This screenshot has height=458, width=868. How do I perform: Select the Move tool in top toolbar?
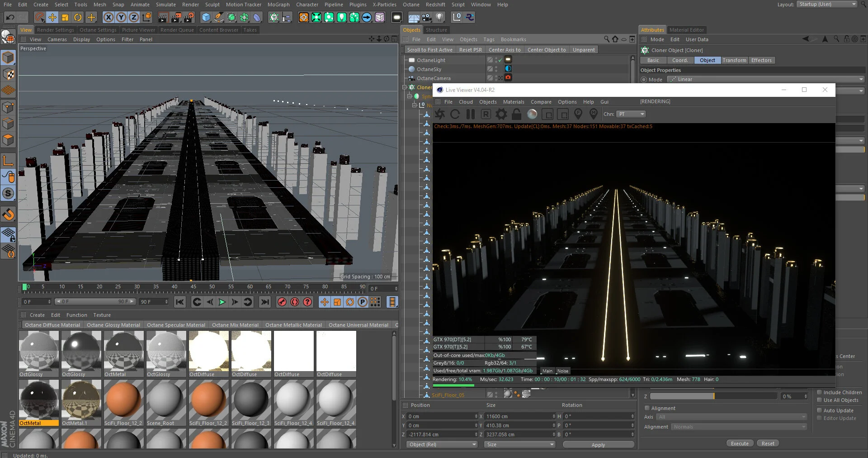click(52, 18)
